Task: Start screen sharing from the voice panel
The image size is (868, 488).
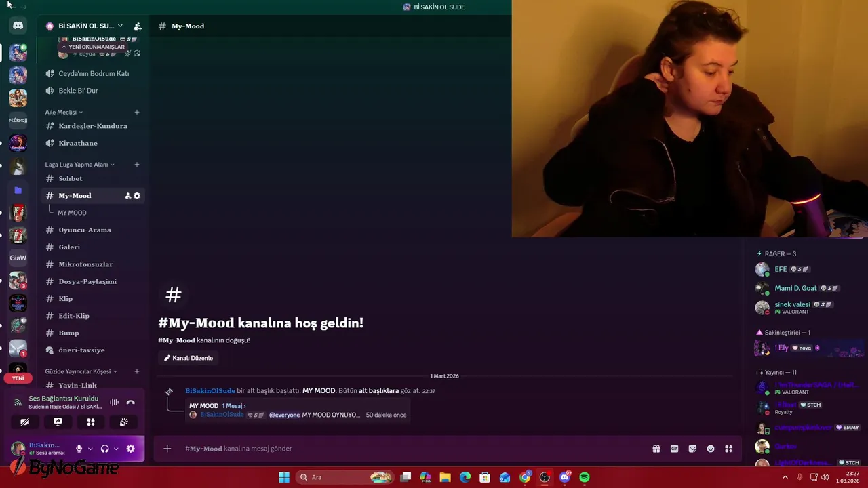Action: (x=58, y=422)
